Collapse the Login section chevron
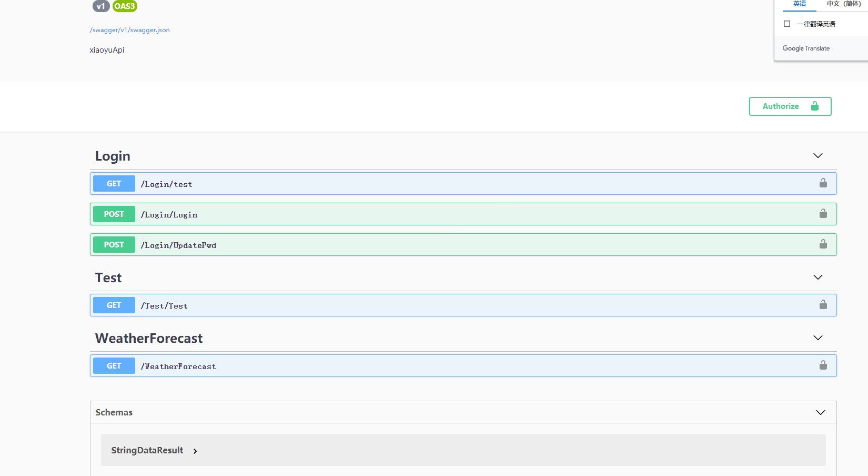Viewport: 868px width, 476px height. click(817, 156)
